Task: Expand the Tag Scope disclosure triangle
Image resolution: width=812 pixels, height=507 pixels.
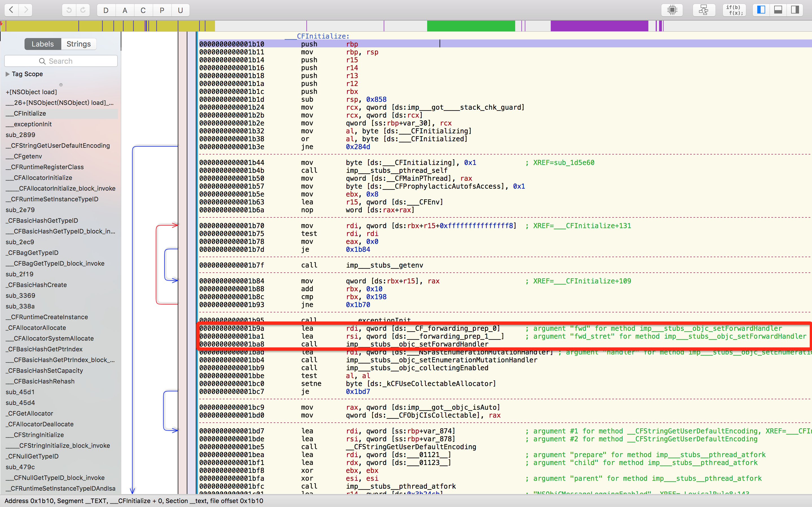Action: (x=7, y=74)
